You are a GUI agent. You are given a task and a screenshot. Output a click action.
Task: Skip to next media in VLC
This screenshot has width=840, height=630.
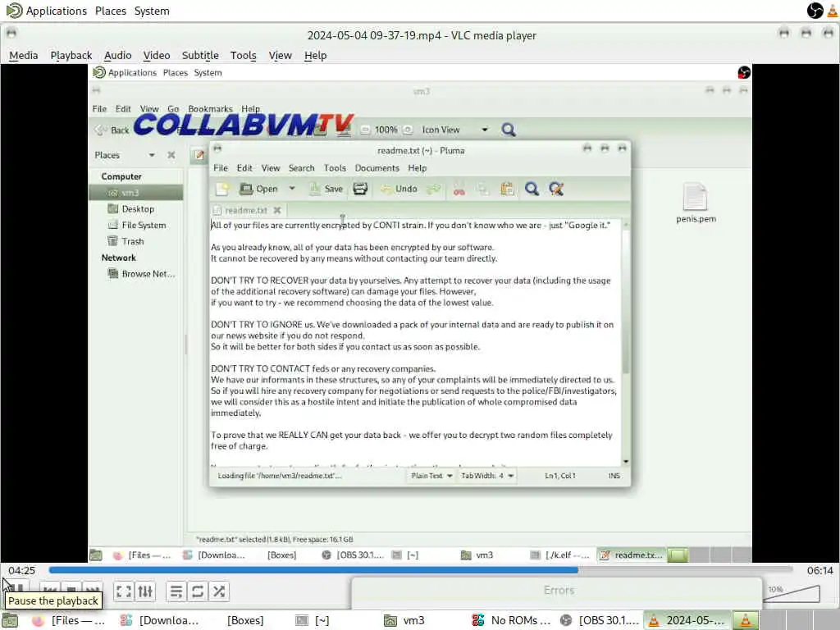[92, 591]
